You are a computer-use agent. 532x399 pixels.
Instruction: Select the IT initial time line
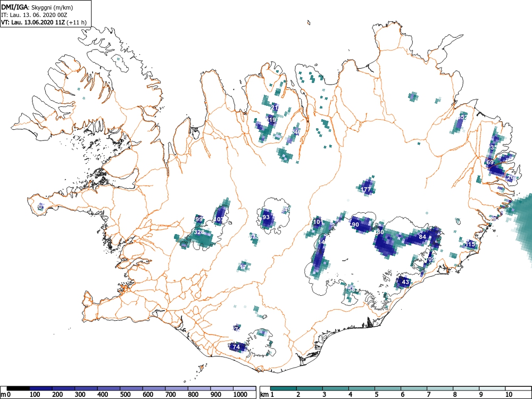(34, 15)
